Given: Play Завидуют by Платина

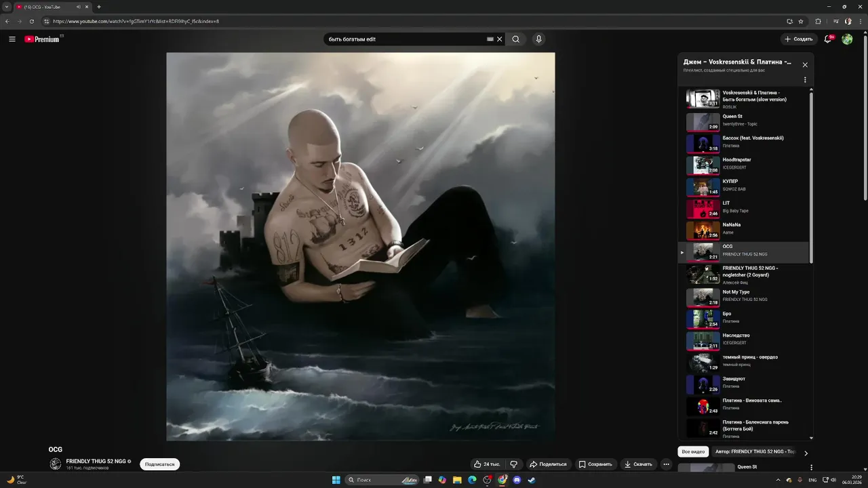Looking at the screenshot, I should (x=744, y=384).
